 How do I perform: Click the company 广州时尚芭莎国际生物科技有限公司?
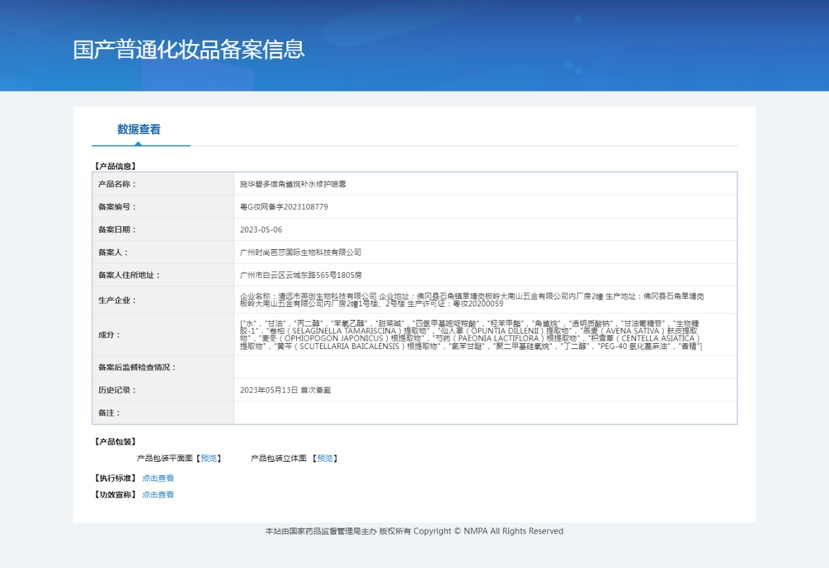click(x=301, y=252)
